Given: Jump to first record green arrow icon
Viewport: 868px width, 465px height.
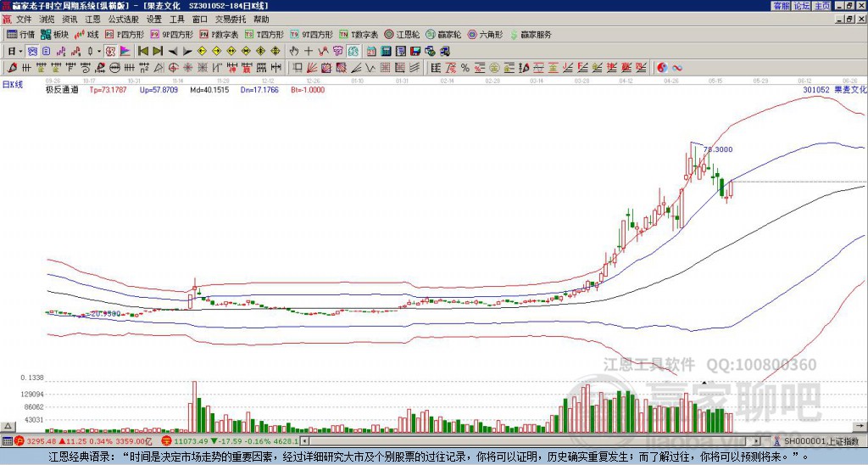Looking at the screenshot, I should (x=143, y=51).
